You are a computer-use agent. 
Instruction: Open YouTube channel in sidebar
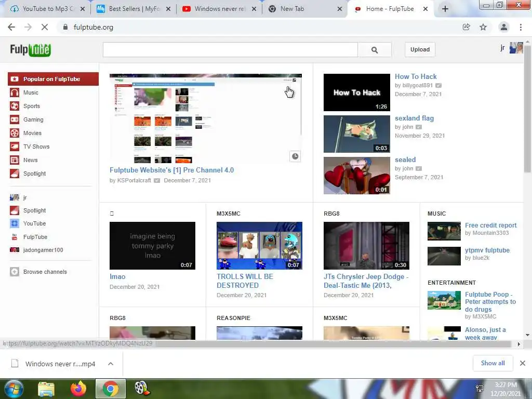(x=34, y=223)
